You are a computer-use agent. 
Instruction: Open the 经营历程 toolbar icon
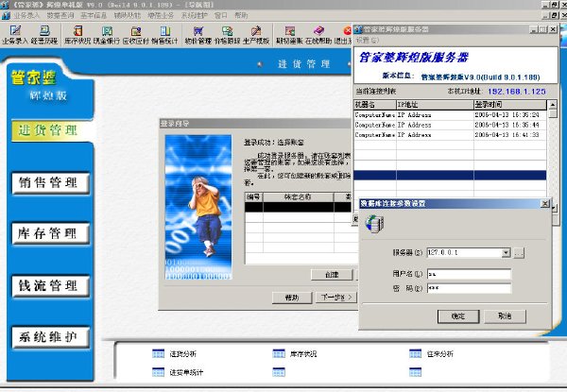[44, 34]
